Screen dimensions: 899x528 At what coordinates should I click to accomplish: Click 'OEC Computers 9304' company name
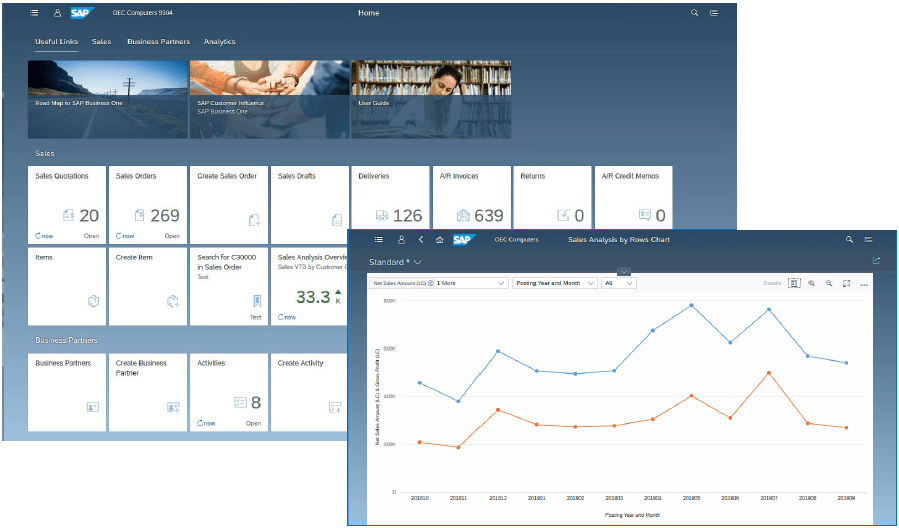(x=142, y=13)
